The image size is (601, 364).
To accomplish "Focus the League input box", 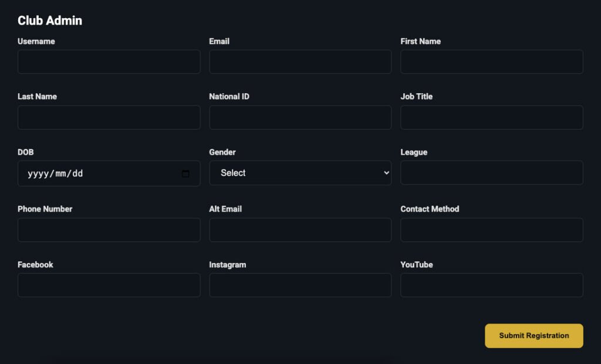I will 491,173.
